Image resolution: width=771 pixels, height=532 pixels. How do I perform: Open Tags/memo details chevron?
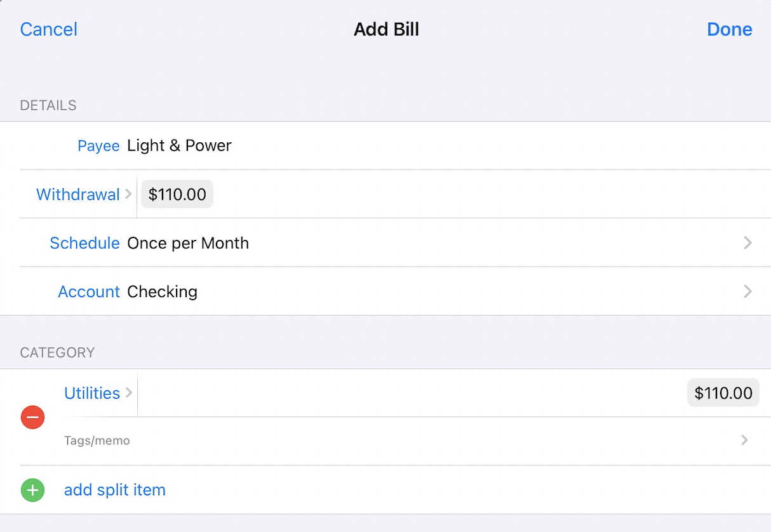pos(744,441)
